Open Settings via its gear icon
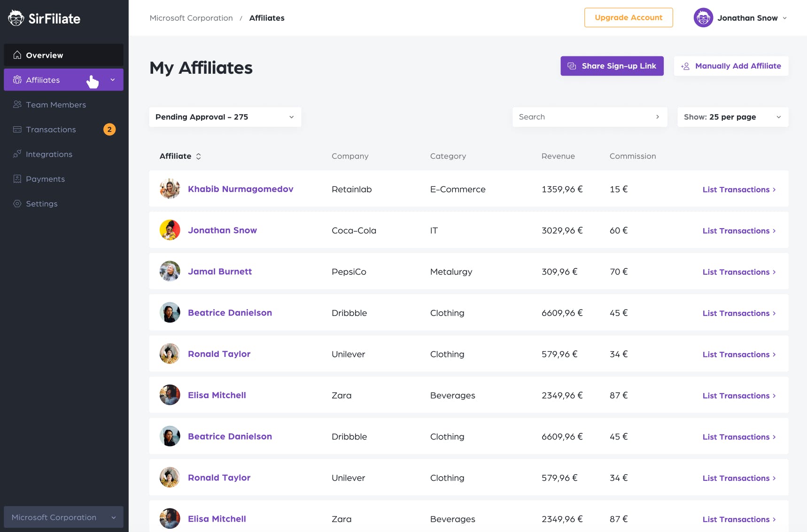The height and width of the screenshot is (532, 807). (17, 203)
